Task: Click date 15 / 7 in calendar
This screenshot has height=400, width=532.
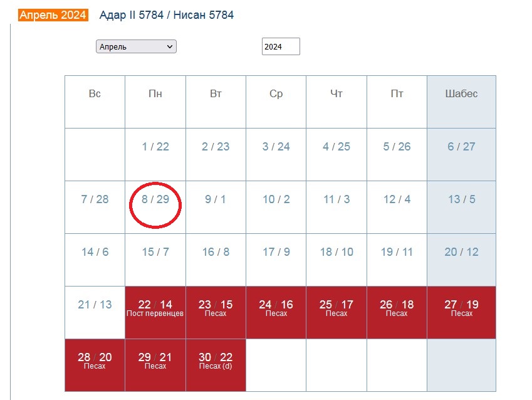Action: [155, 252]
